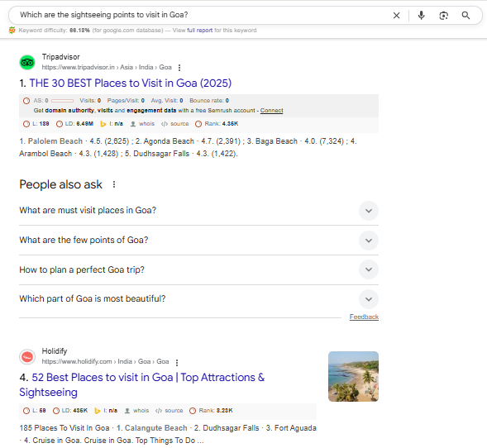Click the Semrush Connect link

point(271,111)
